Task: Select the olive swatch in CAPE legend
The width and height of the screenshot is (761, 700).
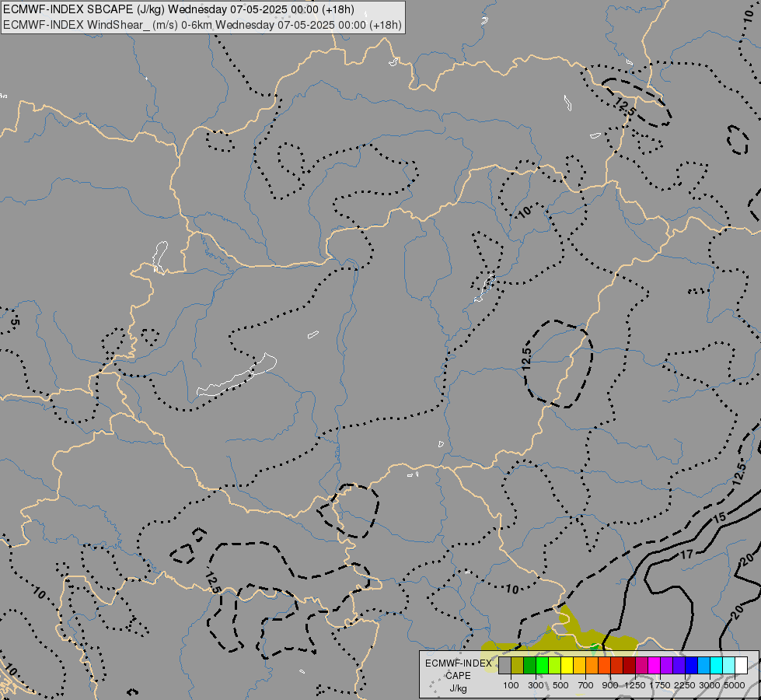Action: pyautogui.click(x=518, y=665)
